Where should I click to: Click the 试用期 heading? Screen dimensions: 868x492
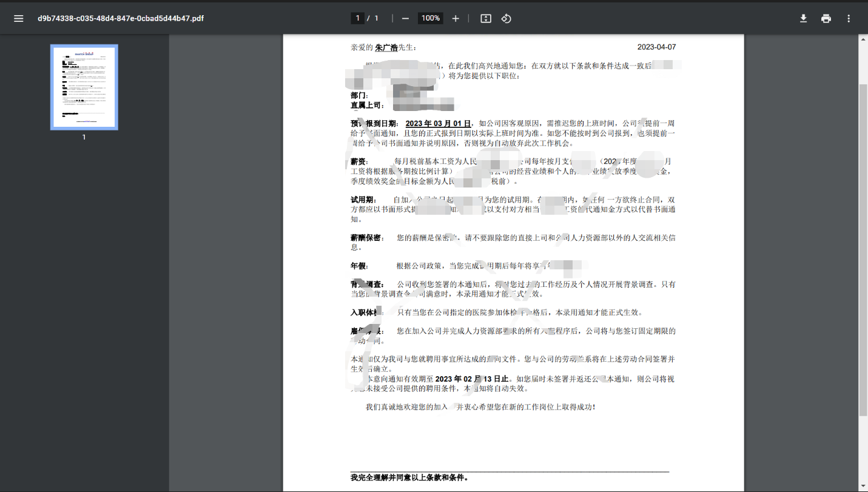(x=363, y=200)
